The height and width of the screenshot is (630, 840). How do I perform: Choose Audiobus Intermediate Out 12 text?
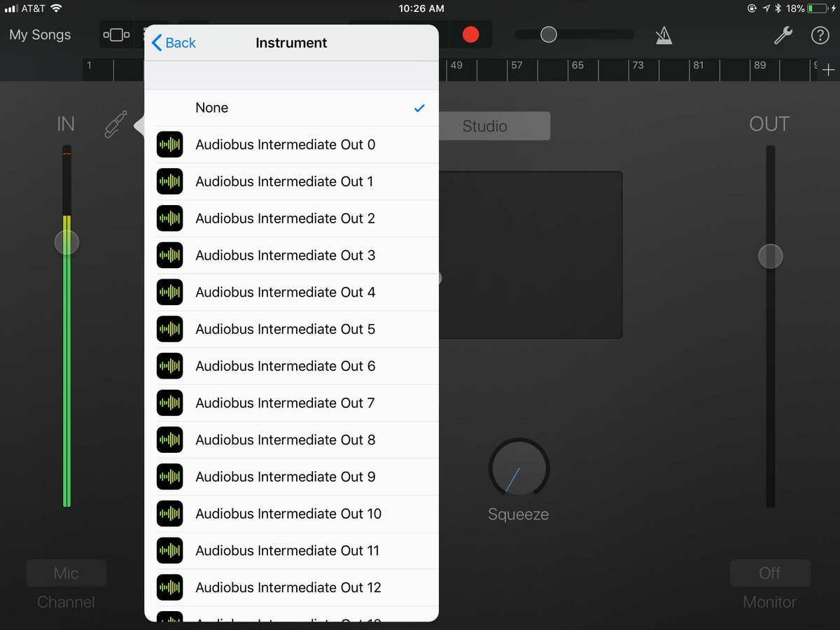coord(288,587)
